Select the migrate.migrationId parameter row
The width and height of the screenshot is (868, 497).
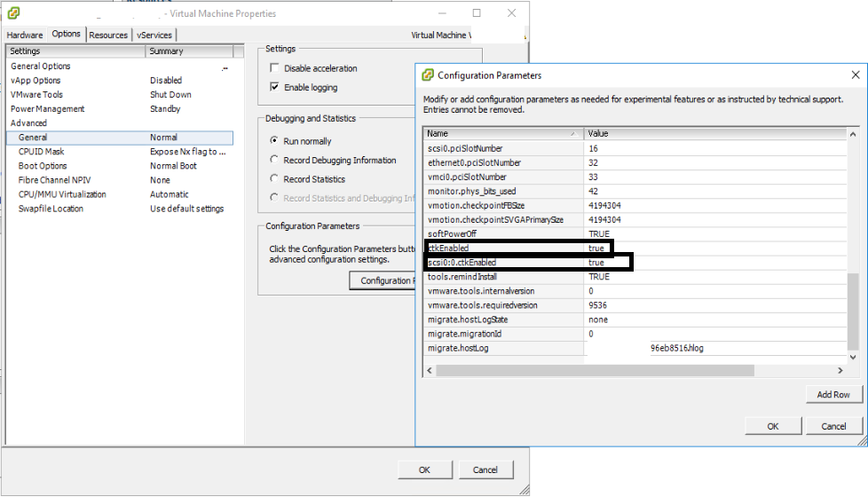635,335
